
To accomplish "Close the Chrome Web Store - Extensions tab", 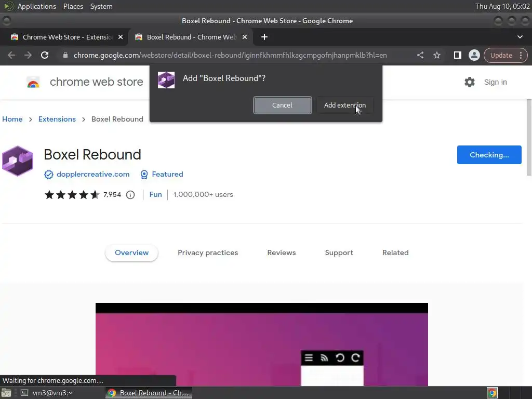I will click(121, 37).
